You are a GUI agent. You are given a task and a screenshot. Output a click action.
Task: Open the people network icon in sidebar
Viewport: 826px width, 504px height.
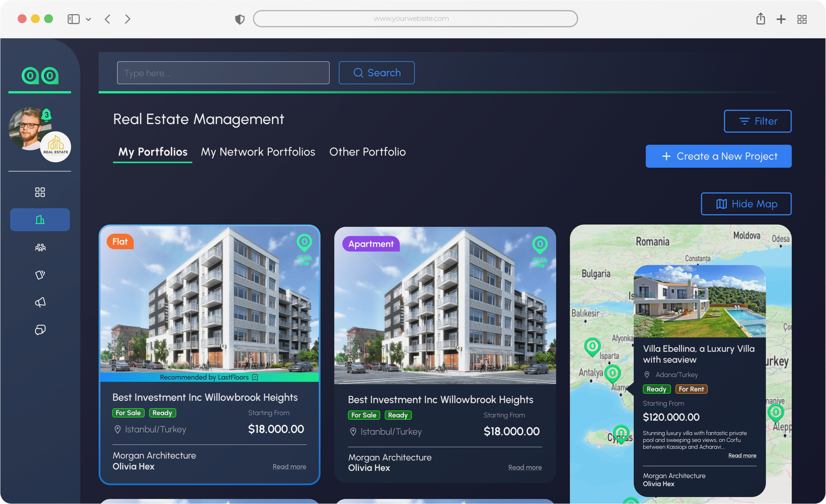[x=40, y=248]
